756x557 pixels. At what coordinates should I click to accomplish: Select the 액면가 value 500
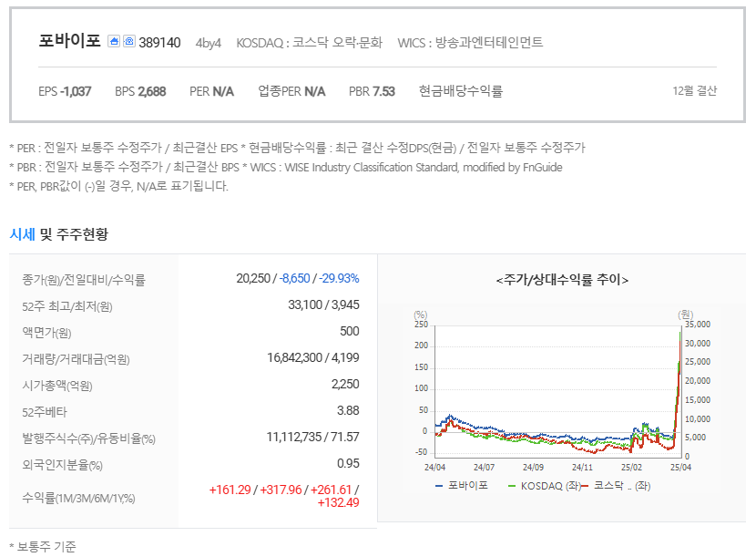[350, 331]
